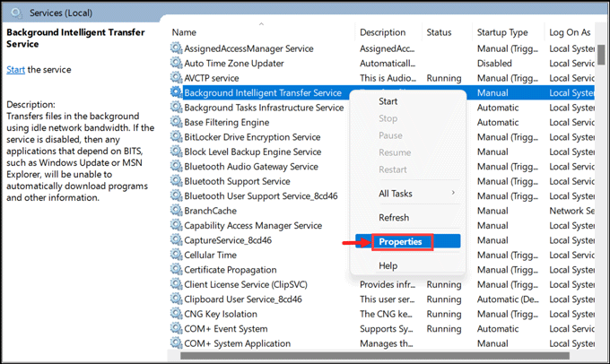Click the vertical scrollbar thumb at right edge
Viewport: 610px width, 364px height.
click(601, 55)
